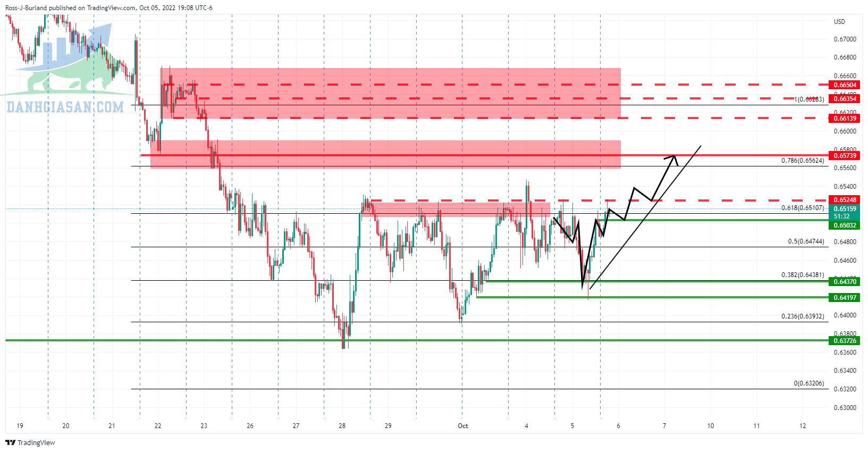Click the 0.5(0.64744) Fibonacci label

pos(806,241)
